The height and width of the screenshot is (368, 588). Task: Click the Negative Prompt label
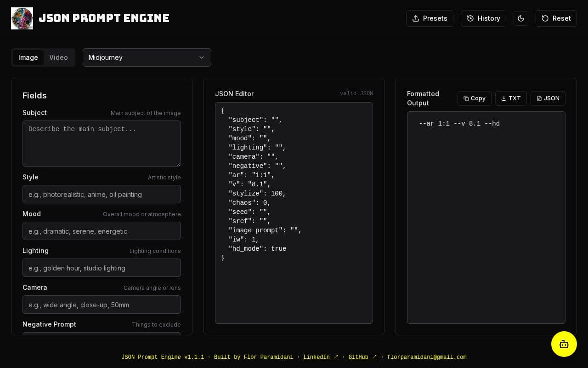click(x=49, y=324)
